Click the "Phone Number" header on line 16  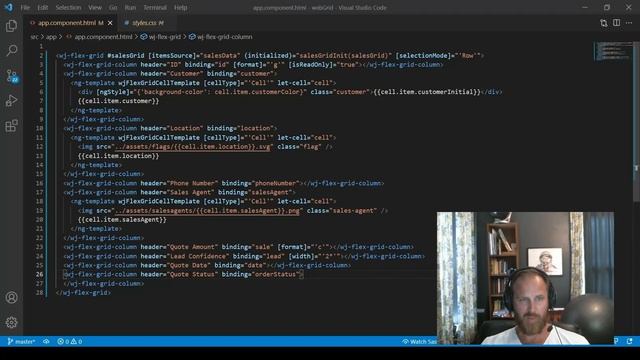[x=192, y=183]
